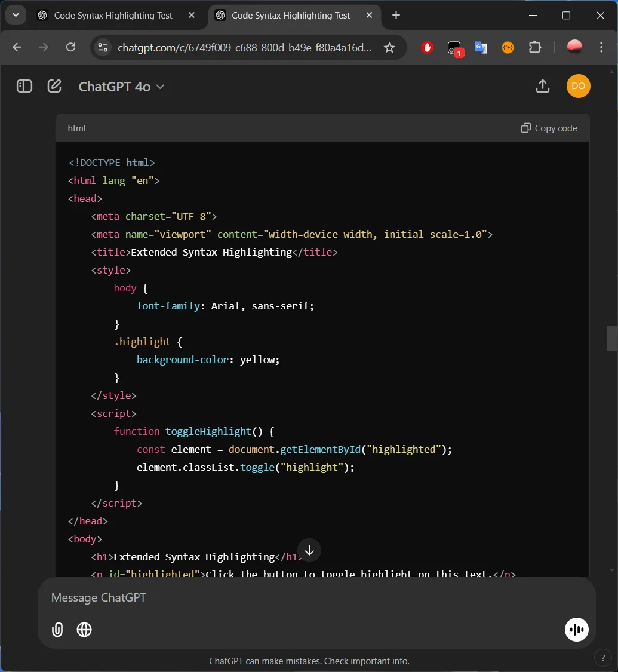Click the Message ChatGPT input field
Viewport: 618px width, 672px height.
click(x=239, y=597)
